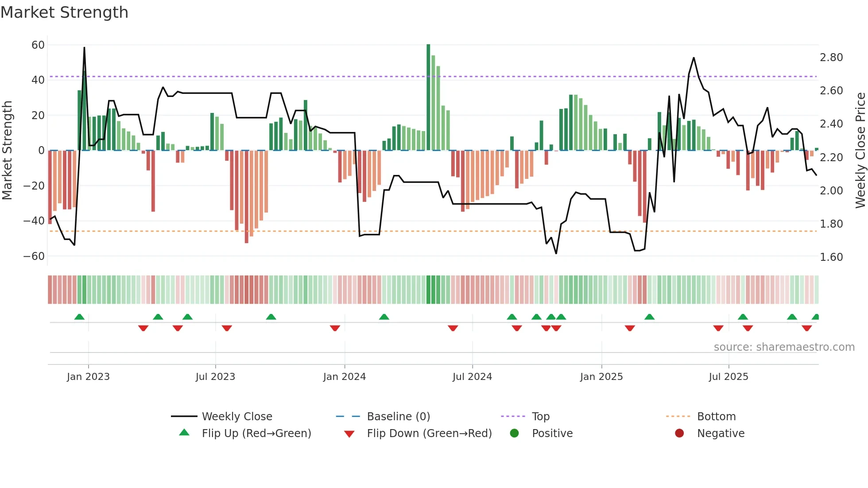This screenshot has width=868, height=488.
Task: Toggle the "Baseline (0)" legend label
Action: point(398,416)
